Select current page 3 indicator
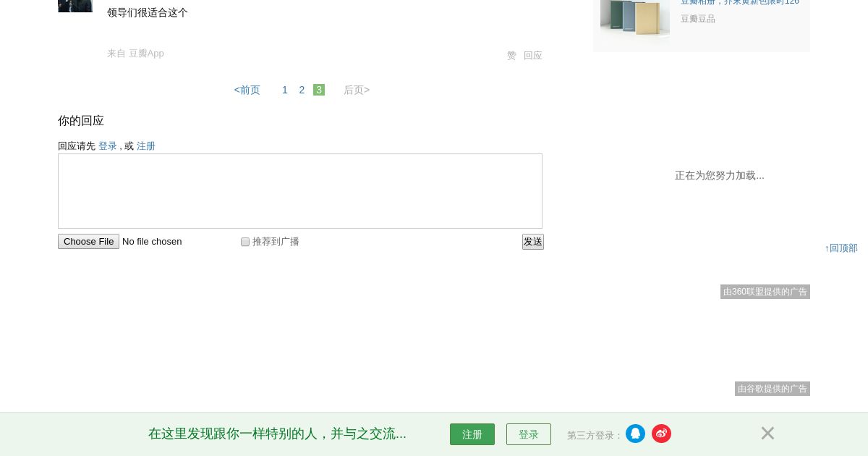The image size is (868, 456). [319, 90]
